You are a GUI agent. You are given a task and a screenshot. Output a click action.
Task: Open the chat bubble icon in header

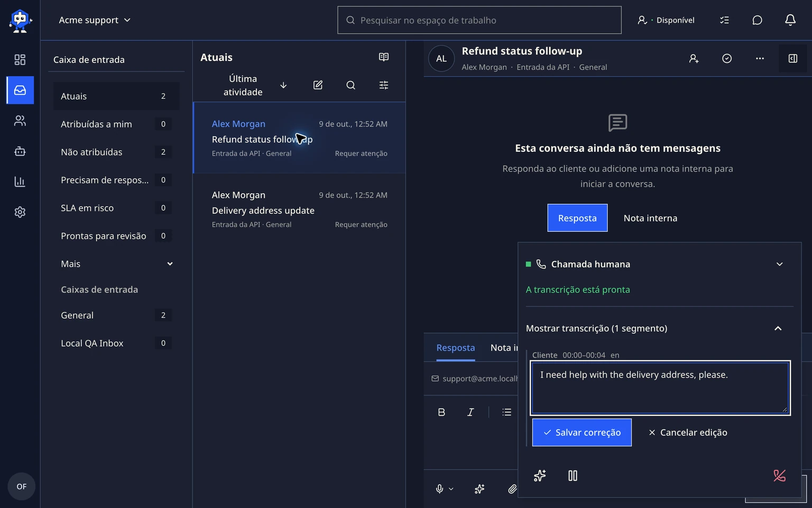[758, 20]
